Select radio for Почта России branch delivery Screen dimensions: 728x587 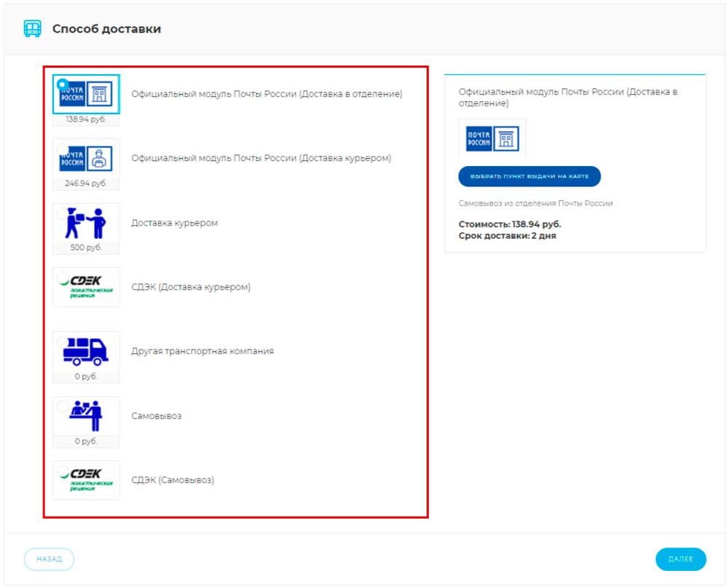63,84
